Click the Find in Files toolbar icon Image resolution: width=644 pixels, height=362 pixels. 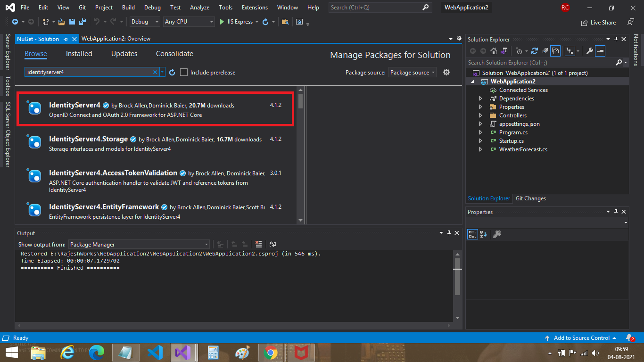pyautogui.click(x=285, y=22)
